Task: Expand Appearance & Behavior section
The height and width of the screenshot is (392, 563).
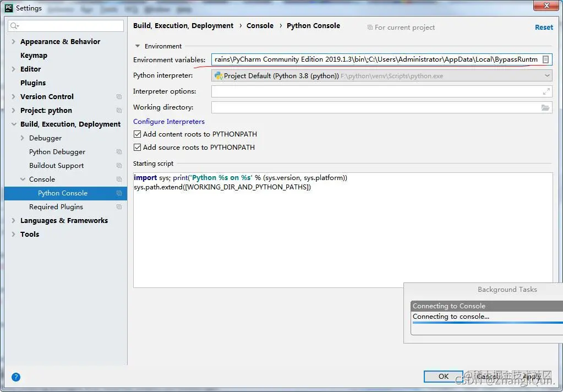Action: tap(13, 42)
